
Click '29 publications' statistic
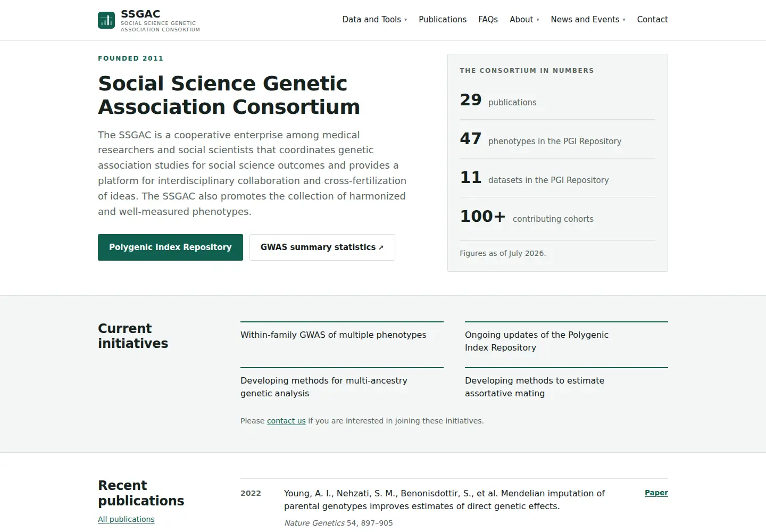(557, 100)
